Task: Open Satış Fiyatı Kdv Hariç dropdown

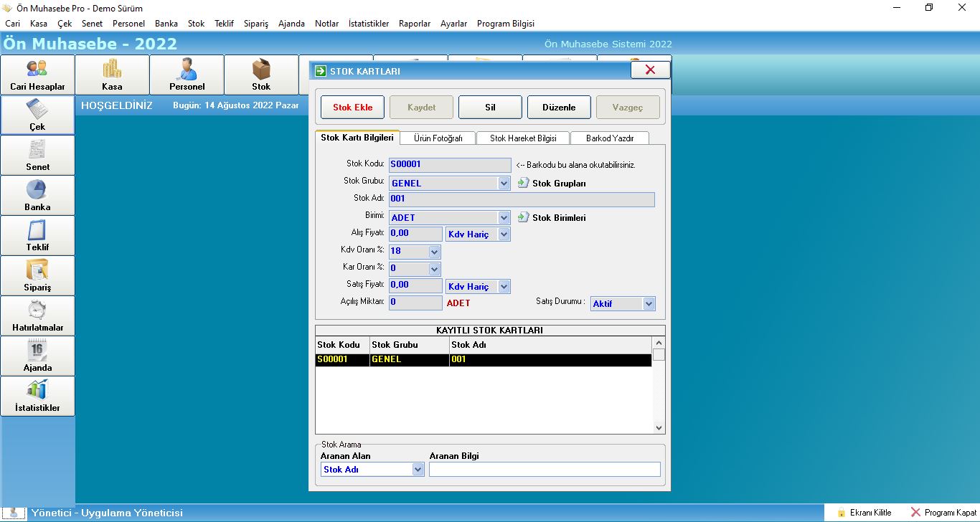Action: pos(504,286)
